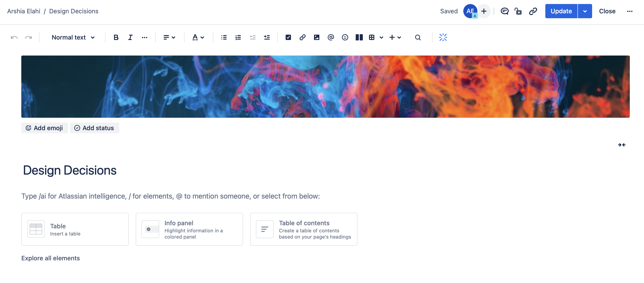Open the text color picker
The width and height of the screenshot is (644, 283).
click(x=198, y=38)
